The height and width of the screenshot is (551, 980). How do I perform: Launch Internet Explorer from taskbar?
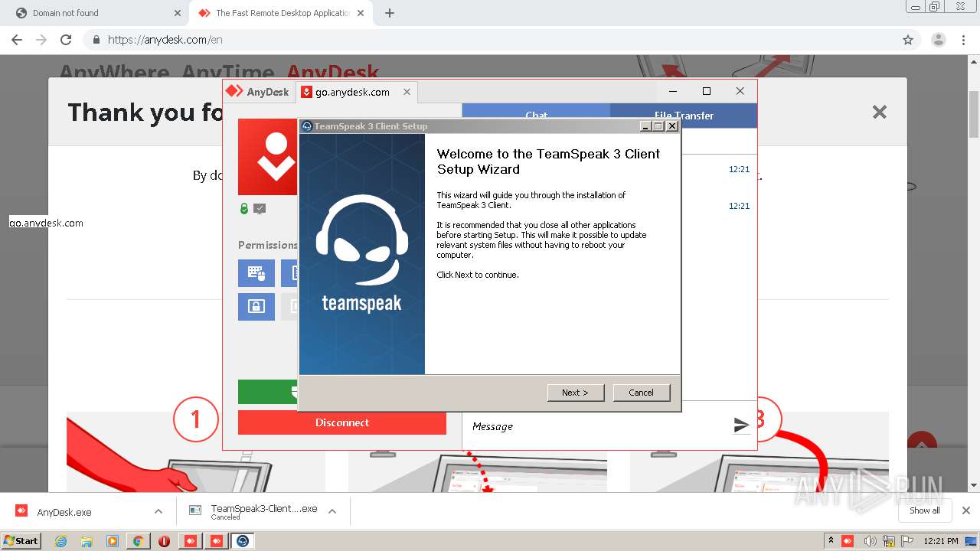pos(60,541)
